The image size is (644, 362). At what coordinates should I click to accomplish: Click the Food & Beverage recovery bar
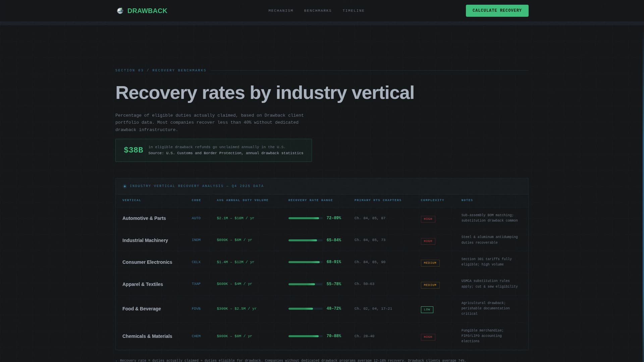(306, 309)
